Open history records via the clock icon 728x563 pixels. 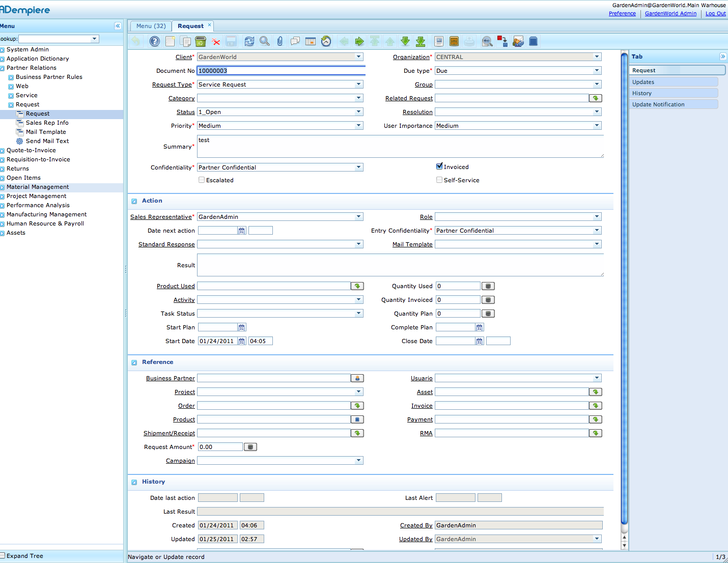[x=326, y=41]
